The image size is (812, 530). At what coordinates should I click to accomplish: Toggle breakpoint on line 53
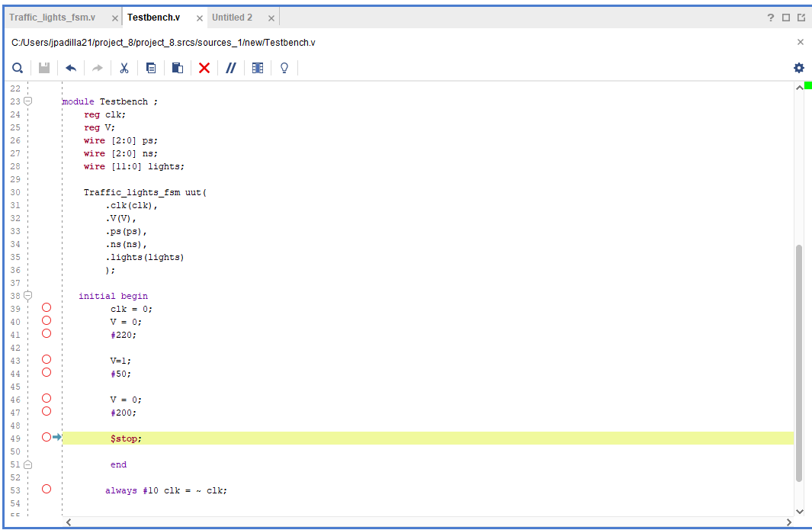tap(46, 489)
